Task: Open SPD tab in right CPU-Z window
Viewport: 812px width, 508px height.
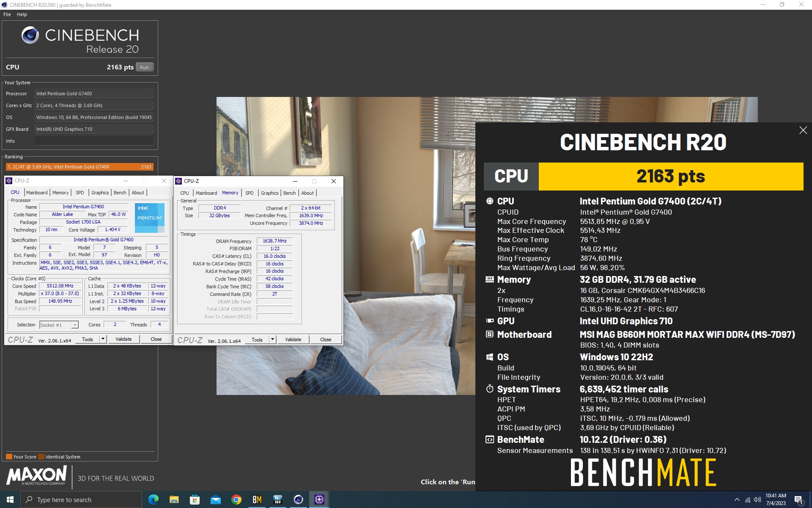Action: pos(250,193)
